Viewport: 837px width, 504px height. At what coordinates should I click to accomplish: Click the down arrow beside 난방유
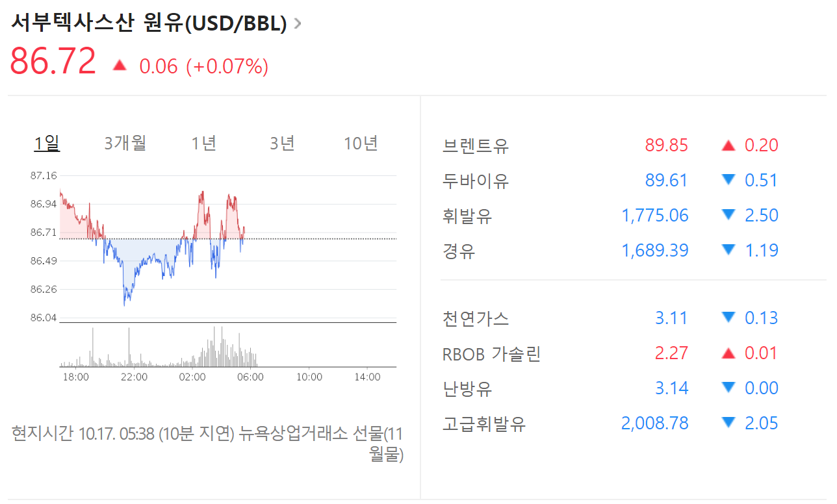(x=728, y=388)
